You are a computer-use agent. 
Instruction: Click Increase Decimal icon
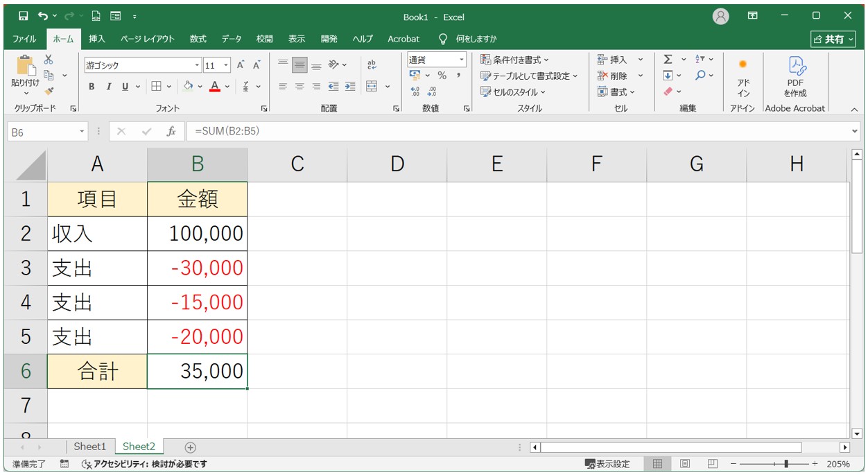click(415, 91)
